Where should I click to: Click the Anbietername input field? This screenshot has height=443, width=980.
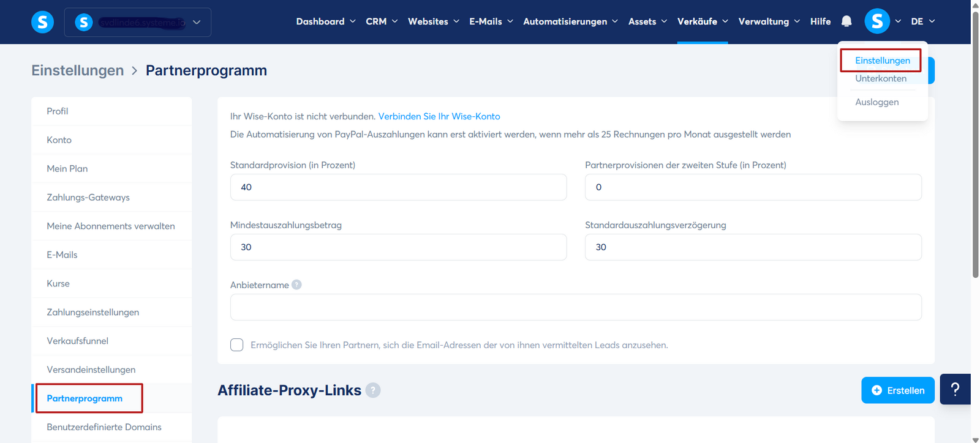[x=576, y=307]
